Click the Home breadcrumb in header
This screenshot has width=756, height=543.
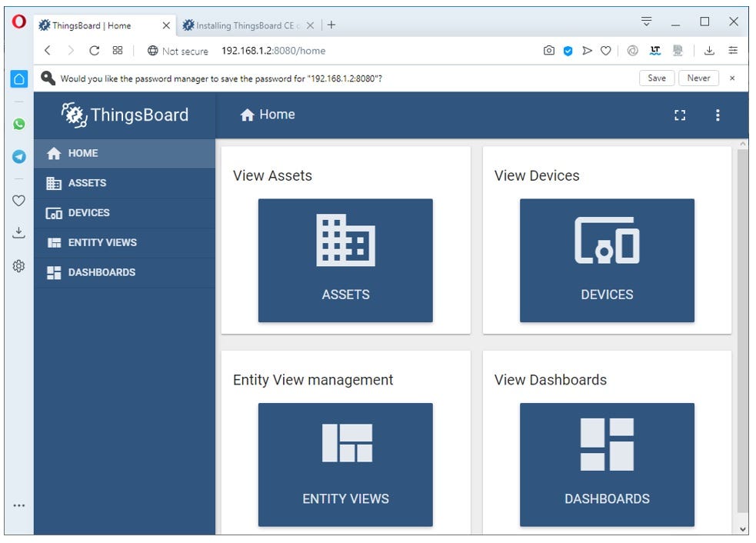(268, 115)
